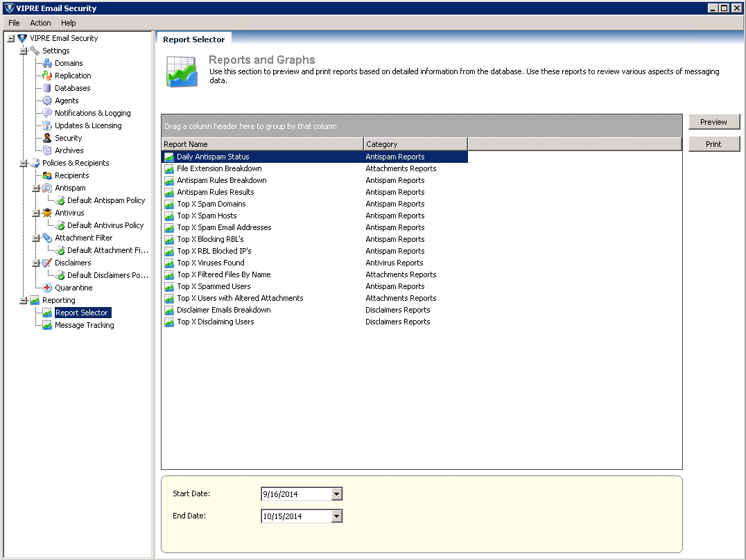The image size is (746, 560).
Task: Click the Default Antispam Policy icon
Action: [60, 201]
